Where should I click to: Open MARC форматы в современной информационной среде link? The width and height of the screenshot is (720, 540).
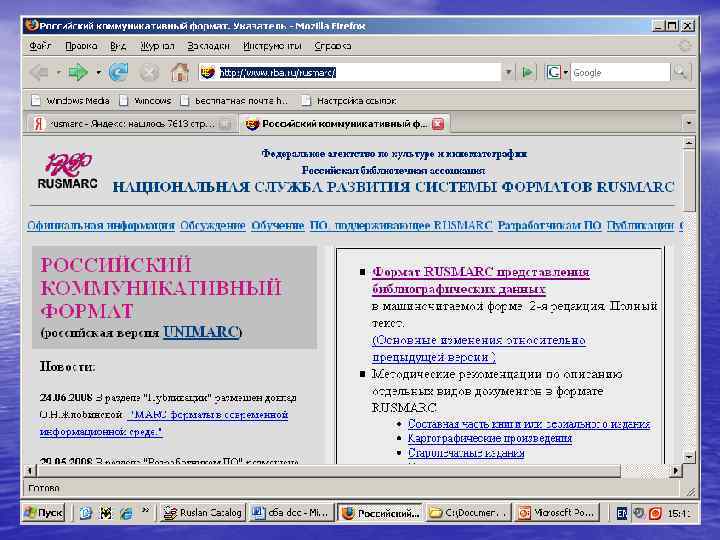163,423
